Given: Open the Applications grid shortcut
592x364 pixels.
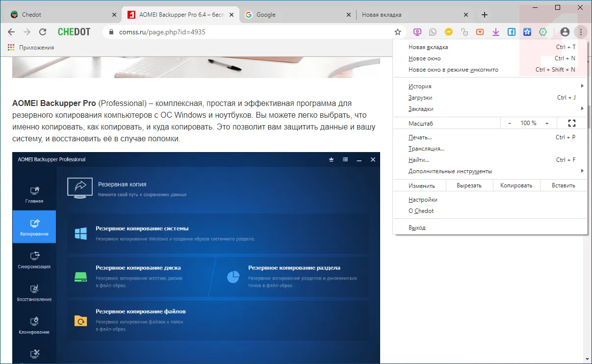Looking at the screenshot, I should (11, 48).
